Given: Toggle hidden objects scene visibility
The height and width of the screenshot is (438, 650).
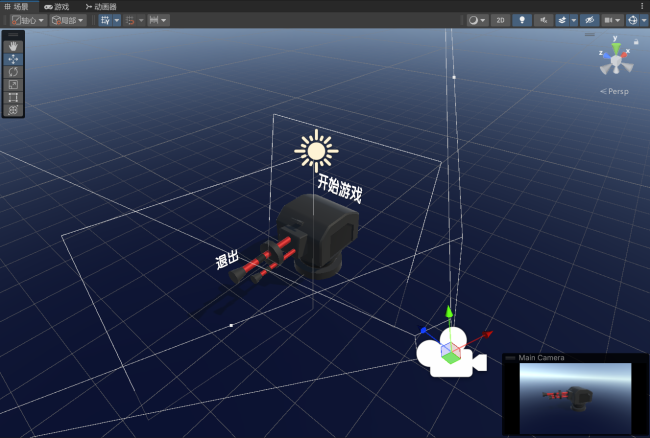Looking at the screenshot, I should [x=590, y=20].
